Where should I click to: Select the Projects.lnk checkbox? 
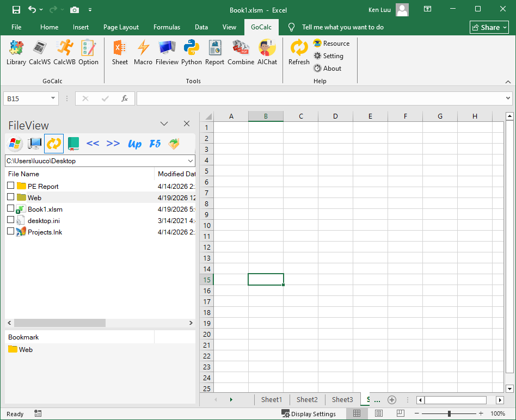coord(10,231)
